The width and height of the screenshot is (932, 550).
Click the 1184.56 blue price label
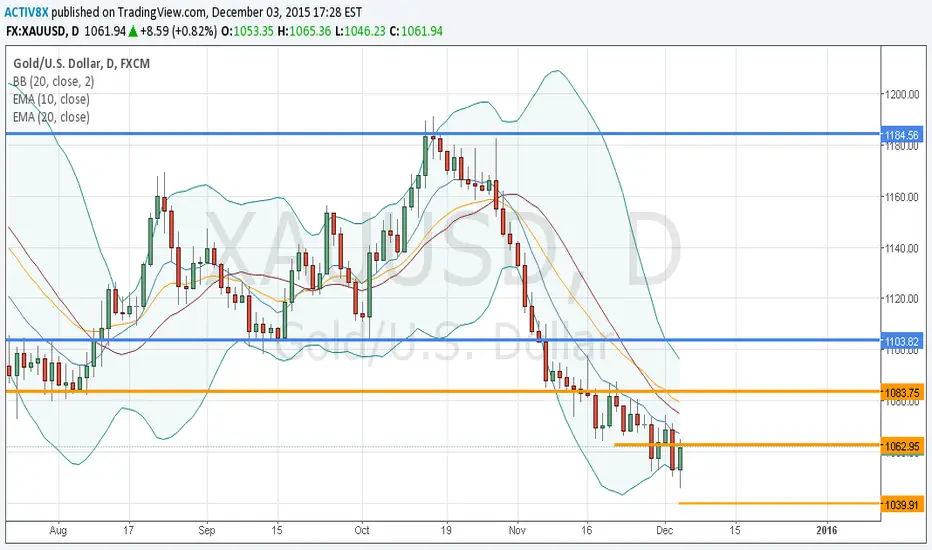tap(902, 135)
